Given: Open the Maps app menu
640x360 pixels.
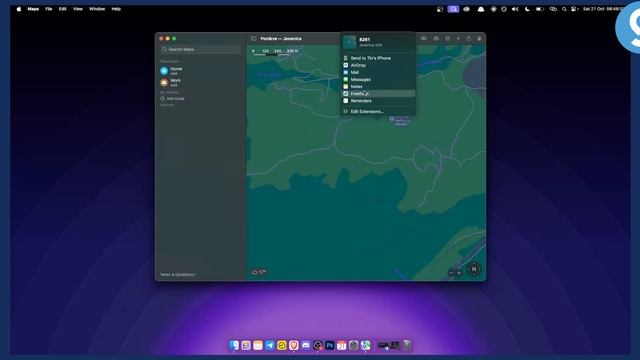Looking at the screenshot, I should (x=33, y=9).
